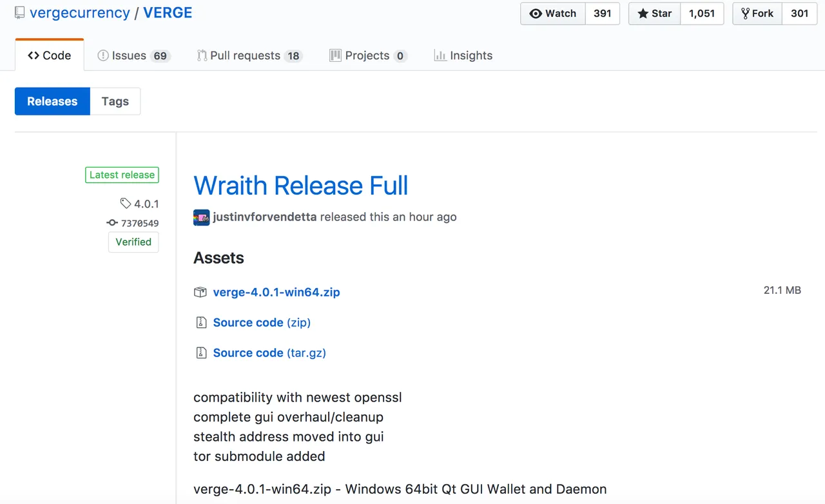This screenshot has width=825, height=504.
Task: Watch this repository
Action: point(553,14)
